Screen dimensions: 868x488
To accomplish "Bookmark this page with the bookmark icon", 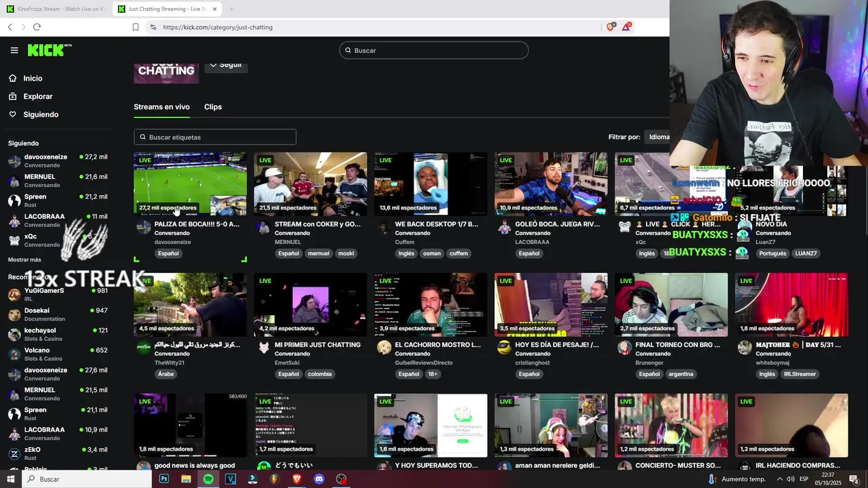I will [x=136, y=27].
